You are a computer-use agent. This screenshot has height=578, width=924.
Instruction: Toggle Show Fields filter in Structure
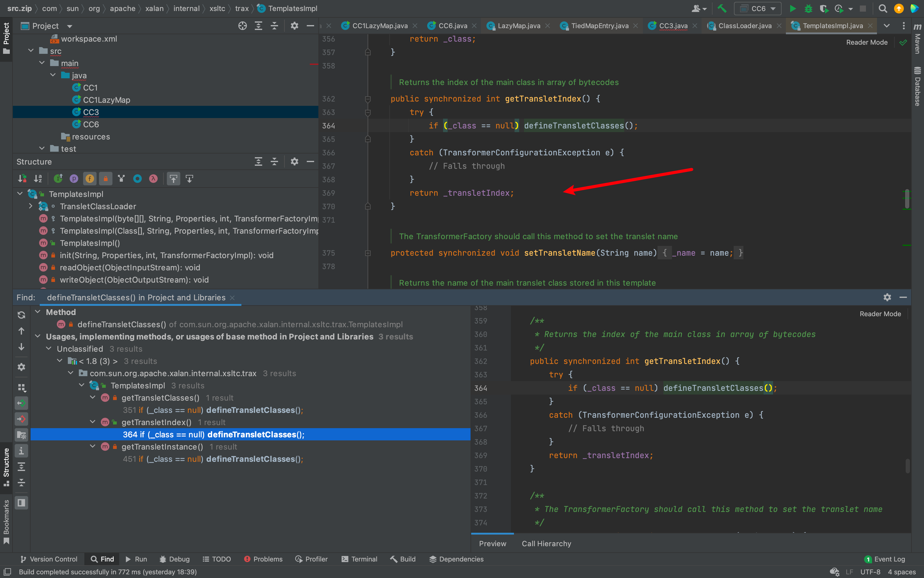pyautogui.click(x=90, y=179)
